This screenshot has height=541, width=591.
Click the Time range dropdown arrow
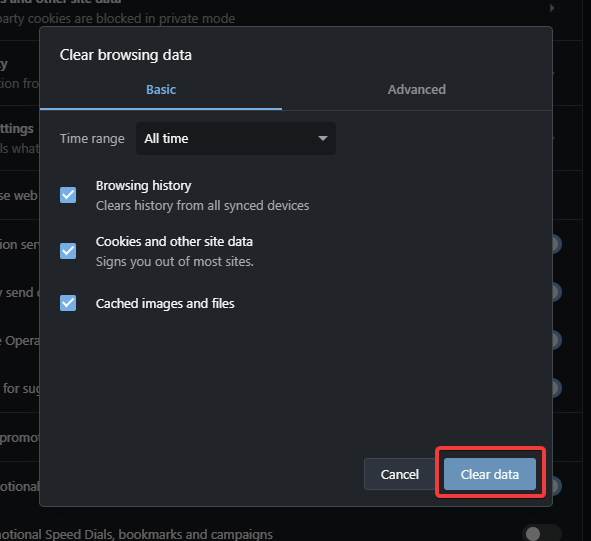point(322,138)
